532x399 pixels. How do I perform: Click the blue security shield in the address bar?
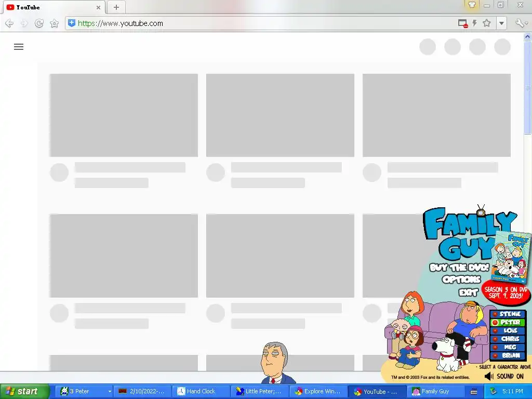72,23
